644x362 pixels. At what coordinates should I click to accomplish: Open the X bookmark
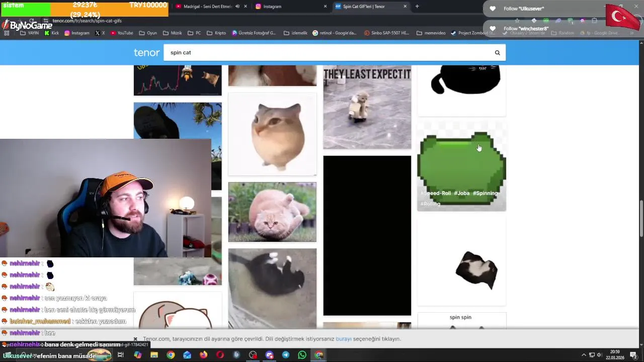[x=100, y=33]
